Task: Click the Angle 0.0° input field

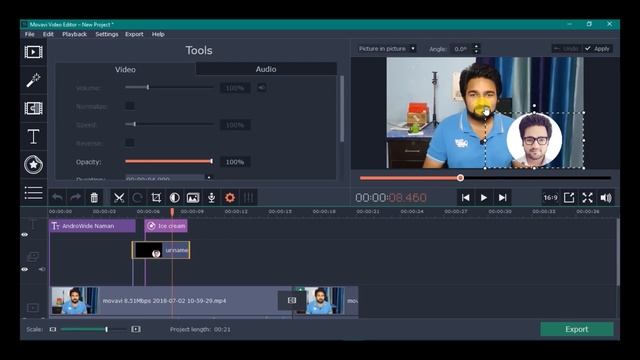Action: tap(461, 49)
